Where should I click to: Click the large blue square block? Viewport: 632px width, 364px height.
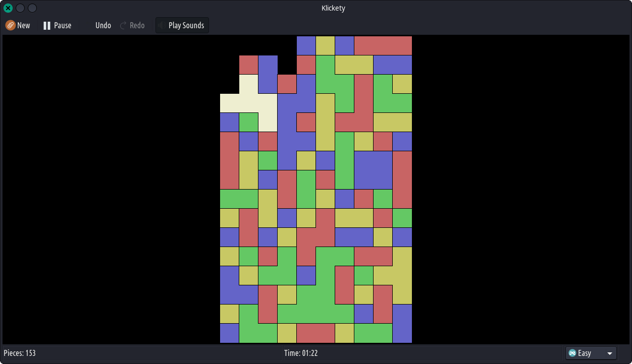[373, 170]
